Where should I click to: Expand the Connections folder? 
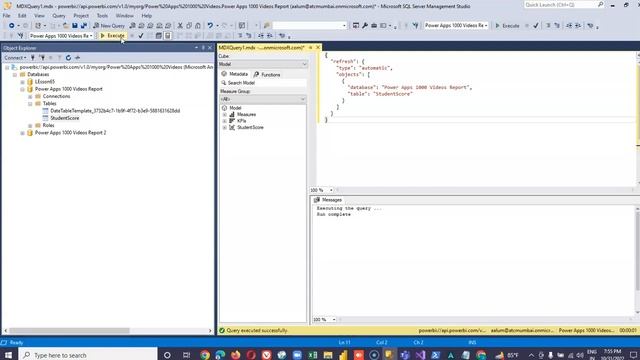(x=30, y=97)
